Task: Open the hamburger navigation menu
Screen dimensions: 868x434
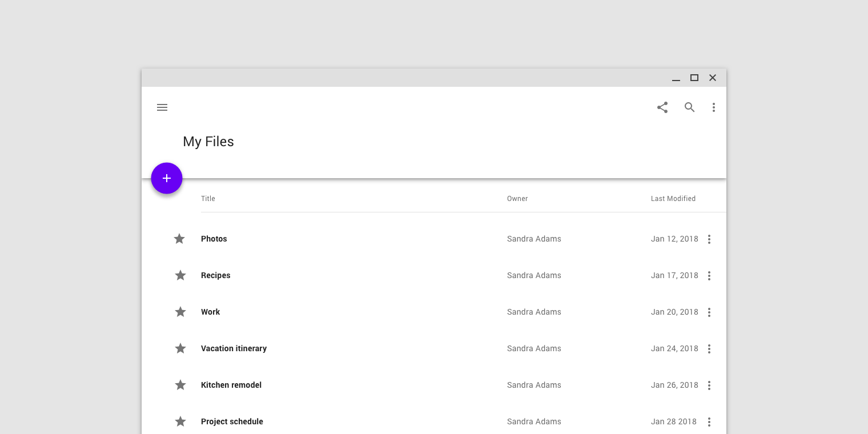Action: click(x=162, y=107)
